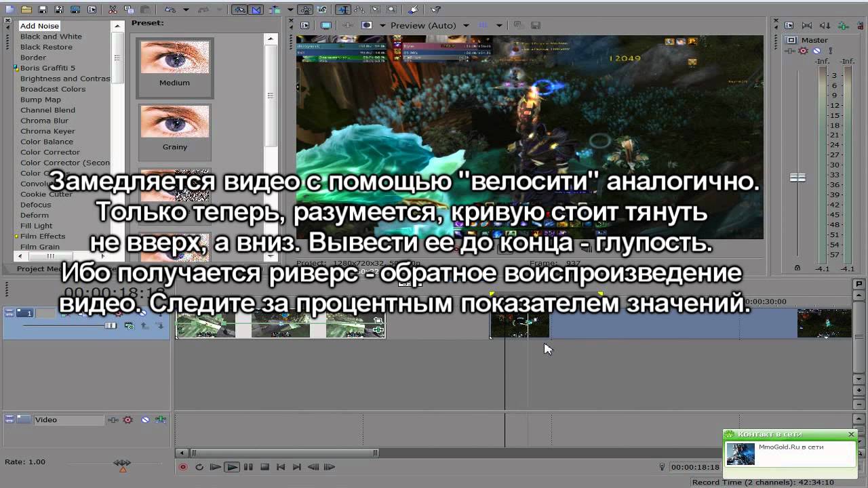Select the Envelope Edit tool
868x488 pixels.
click(359, 9)
